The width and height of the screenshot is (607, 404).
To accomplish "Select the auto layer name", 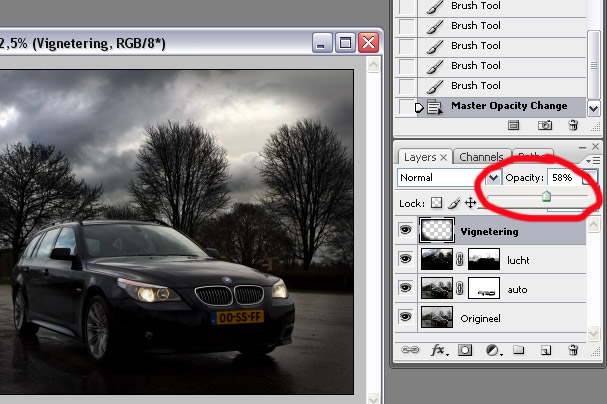I will 517,289.
